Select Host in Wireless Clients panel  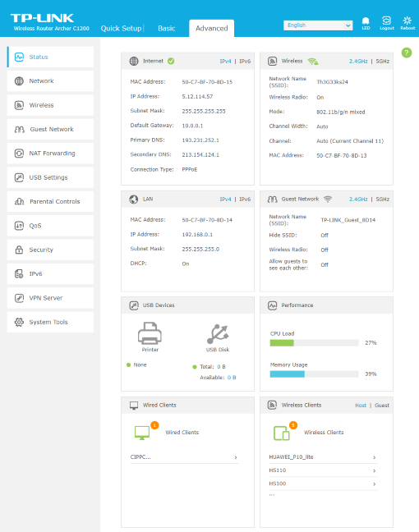point(361,405)
